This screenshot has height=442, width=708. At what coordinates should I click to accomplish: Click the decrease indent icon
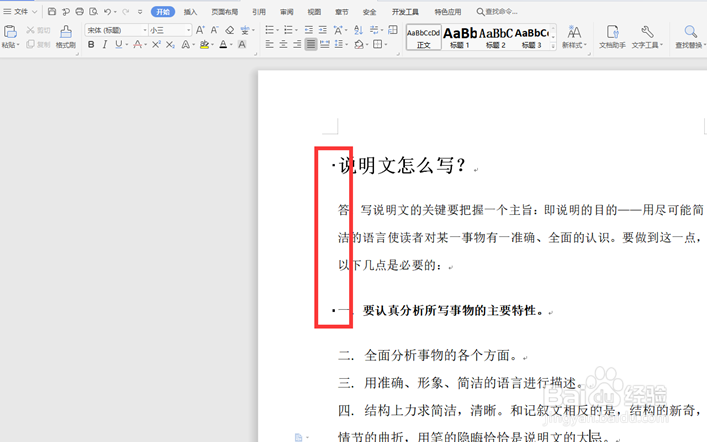[x=308, y=30]
